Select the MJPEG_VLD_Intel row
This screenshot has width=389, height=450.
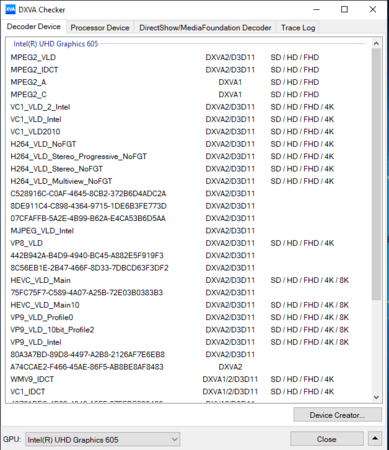coord(188,231)
